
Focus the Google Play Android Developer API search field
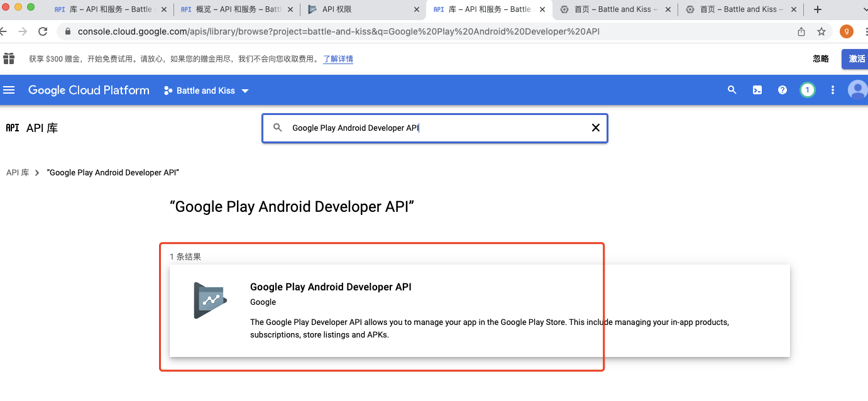click(x=435, y=128)
